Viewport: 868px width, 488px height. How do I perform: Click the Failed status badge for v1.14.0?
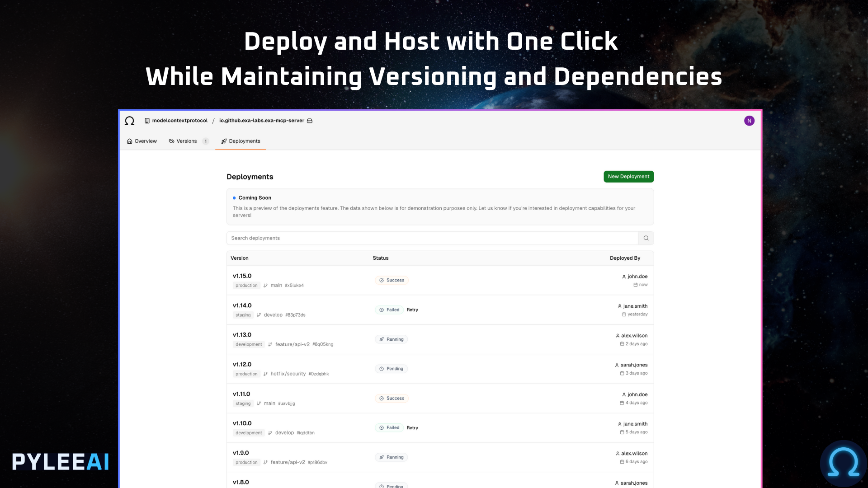[389, 310]
